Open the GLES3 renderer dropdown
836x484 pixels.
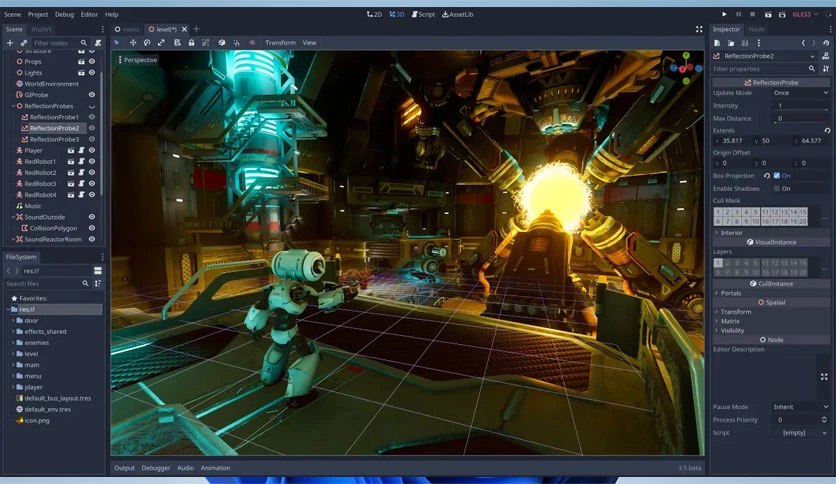pos(805,14)
